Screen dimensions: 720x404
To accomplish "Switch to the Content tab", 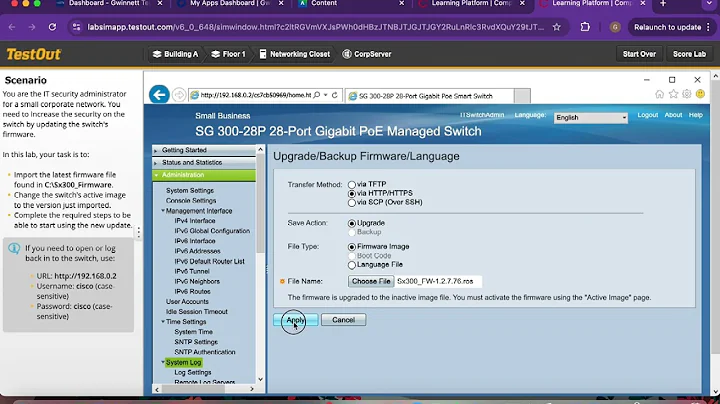I will [324, 3].
